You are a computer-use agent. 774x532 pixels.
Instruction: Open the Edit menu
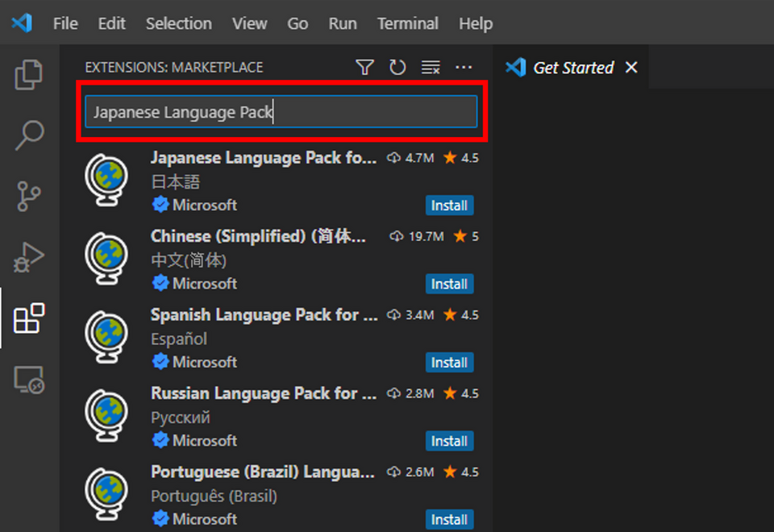(111, 23)
